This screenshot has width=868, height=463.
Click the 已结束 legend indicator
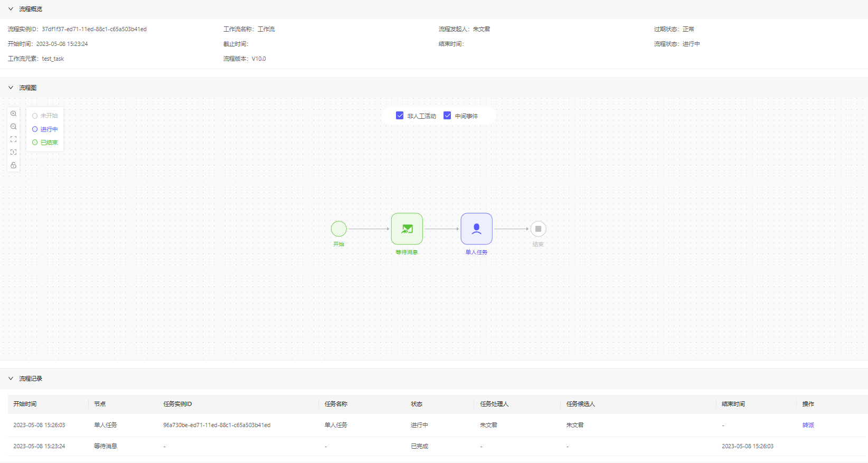point(45,143)
